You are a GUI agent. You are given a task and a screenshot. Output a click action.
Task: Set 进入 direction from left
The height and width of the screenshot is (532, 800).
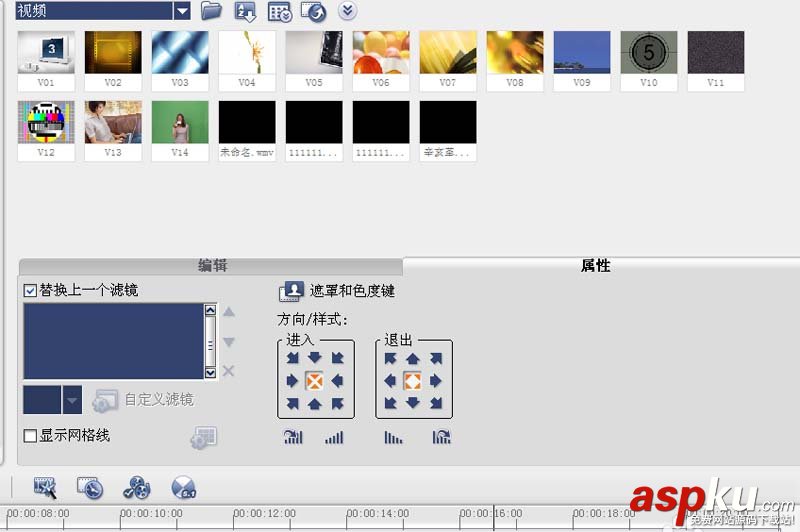click(x=292, y=381)
